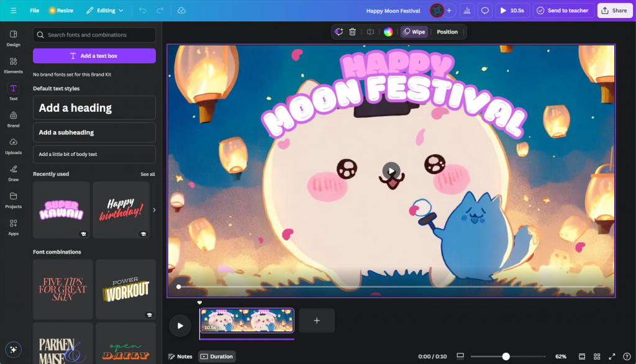636x364 pixels.
Task: Open the Notes panel
Action: pos(180,357)
